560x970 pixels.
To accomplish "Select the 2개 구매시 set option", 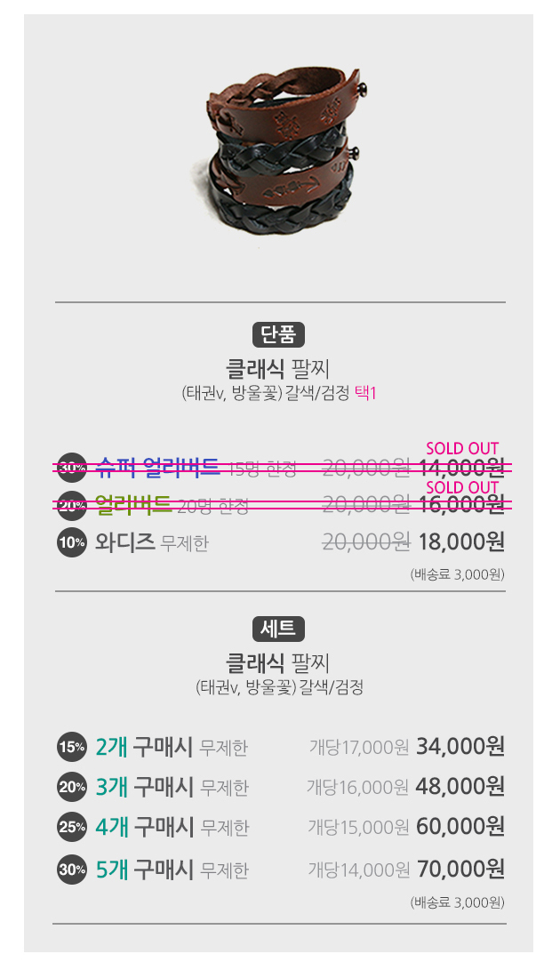I will click(x=171, y=748).
